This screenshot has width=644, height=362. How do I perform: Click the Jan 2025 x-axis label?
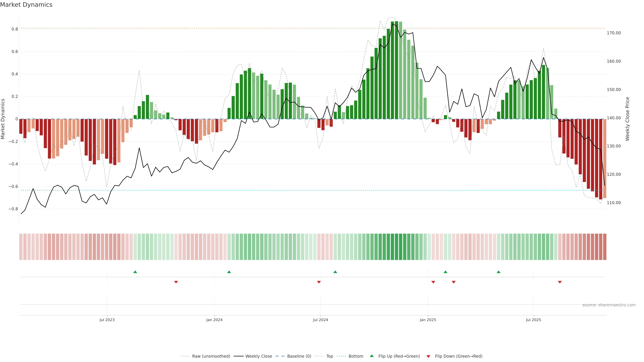click(x=428, y=320)
